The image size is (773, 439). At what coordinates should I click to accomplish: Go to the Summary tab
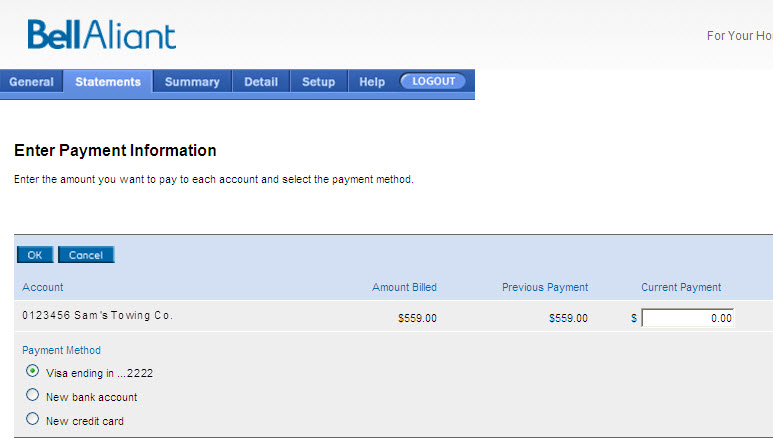(192, 81)
